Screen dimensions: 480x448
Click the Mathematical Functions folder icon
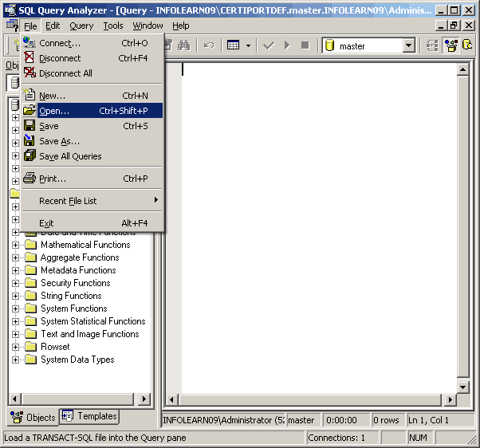tap(30, 245)
